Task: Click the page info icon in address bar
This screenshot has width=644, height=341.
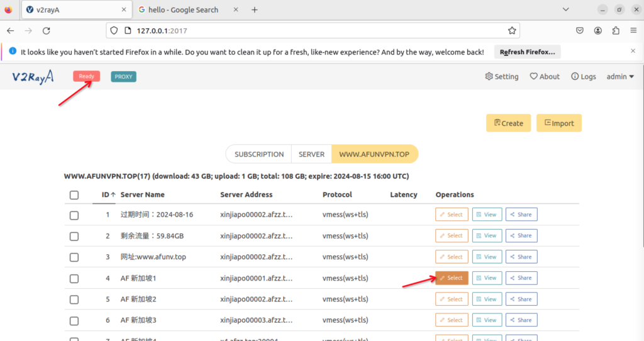Action: click(128, 31)
